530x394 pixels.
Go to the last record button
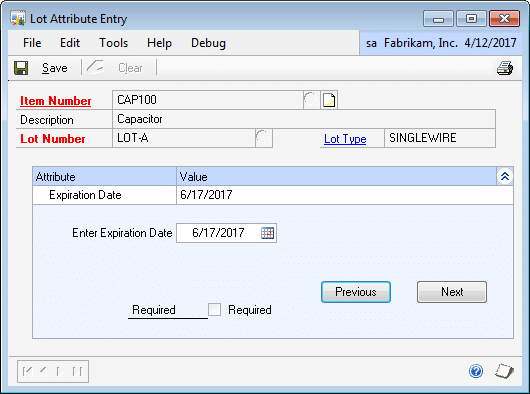pos(77,372)
